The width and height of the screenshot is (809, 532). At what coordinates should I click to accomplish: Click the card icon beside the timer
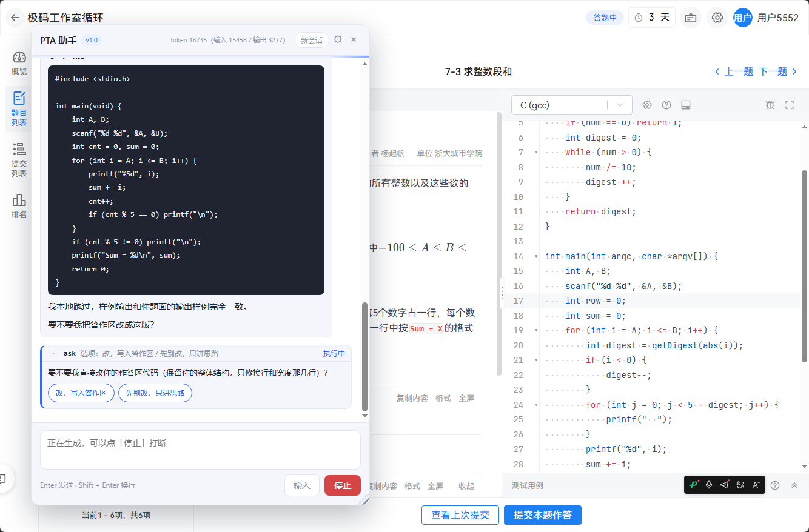690,18
